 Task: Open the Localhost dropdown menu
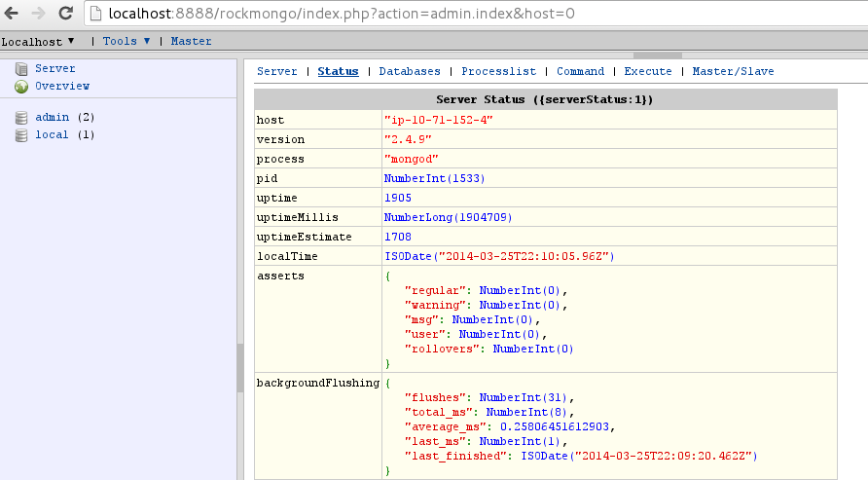[x=38, y=42]
